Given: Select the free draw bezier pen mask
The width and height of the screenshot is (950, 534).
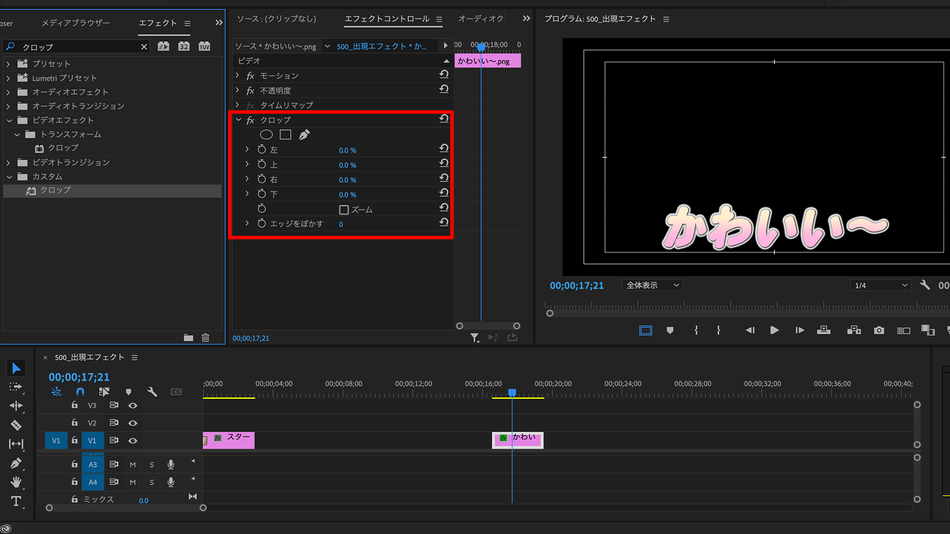Looking at the screenshot, I should tap(304, 135).
